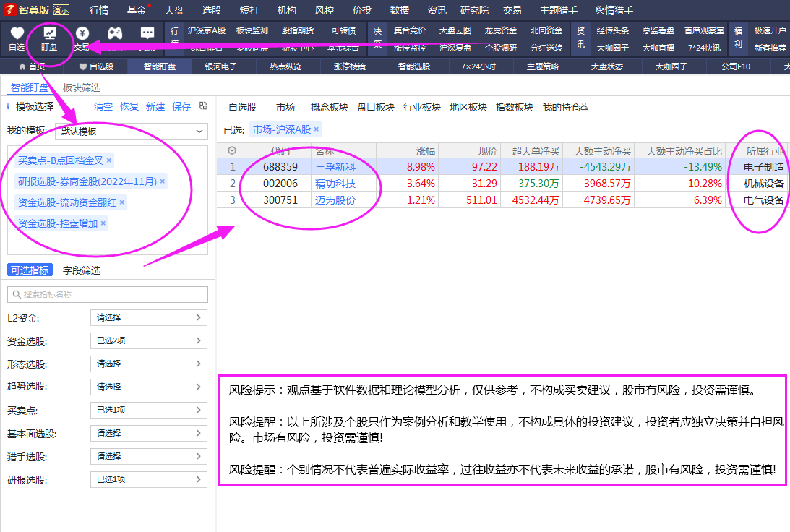Open 7*24快讯 in the toolbar

pyautogui.click(x=704, y=48)
